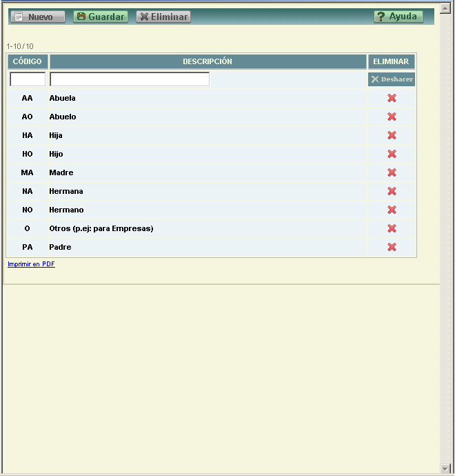This screenshot has height=476, width=455.
Task: Remove Hermana using its red X icon
Action: (x=392, y=191)
